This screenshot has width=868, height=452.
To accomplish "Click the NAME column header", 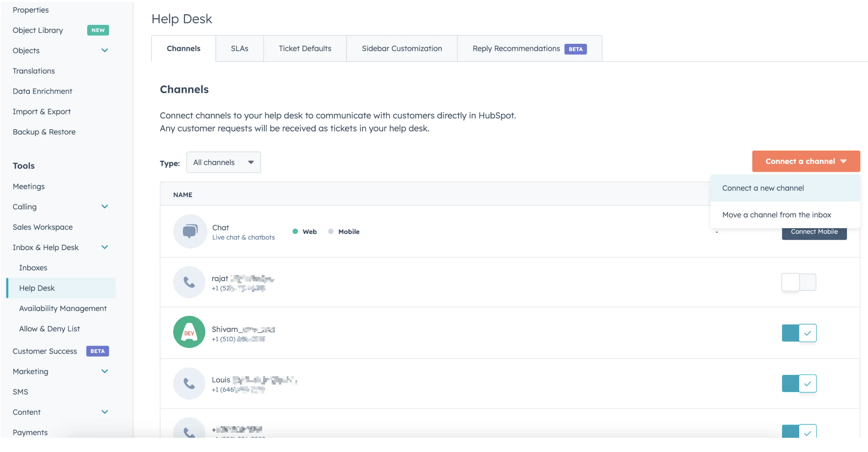I will point(183,195).
